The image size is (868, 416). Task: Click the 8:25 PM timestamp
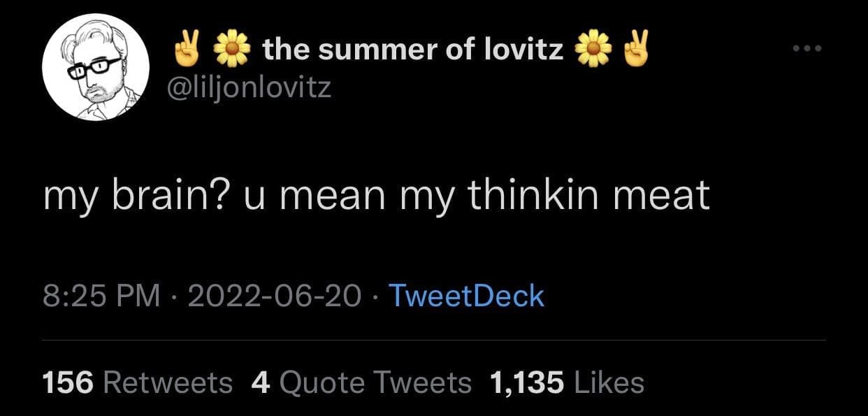[101, 296]
